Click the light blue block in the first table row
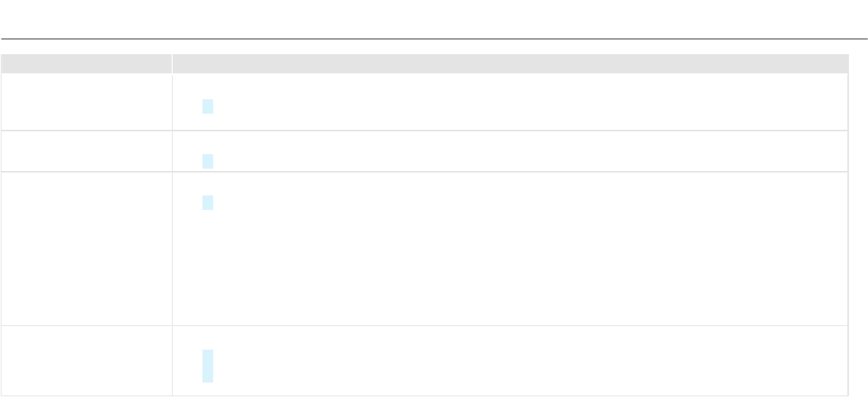Viewport: 868px width, 397px height. pos(207,106)
